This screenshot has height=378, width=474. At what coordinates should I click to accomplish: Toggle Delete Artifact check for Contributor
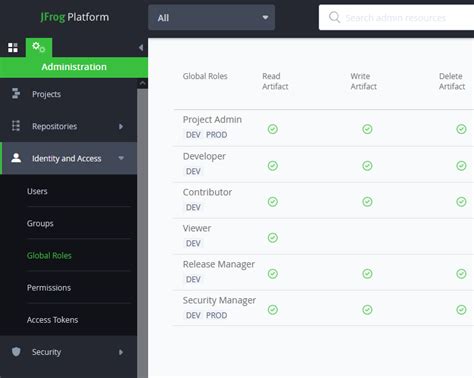461,202
